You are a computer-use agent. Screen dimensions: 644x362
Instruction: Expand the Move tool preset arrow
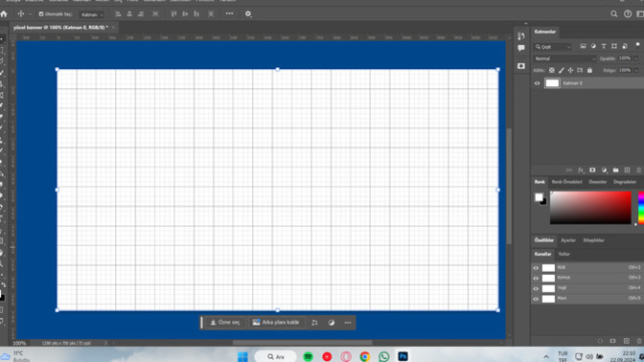pyautogui.click(x=30, y=14)
